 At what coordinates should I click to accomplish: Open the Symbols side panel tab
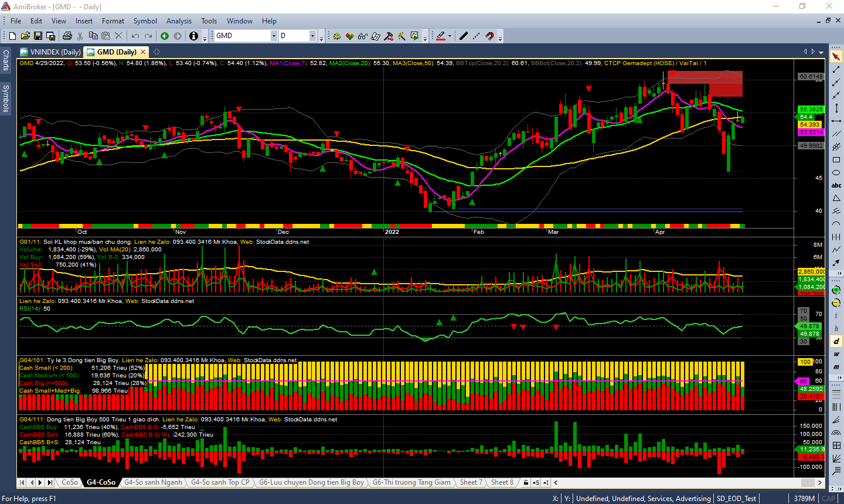pyautogui.click(x=6, y=98)
